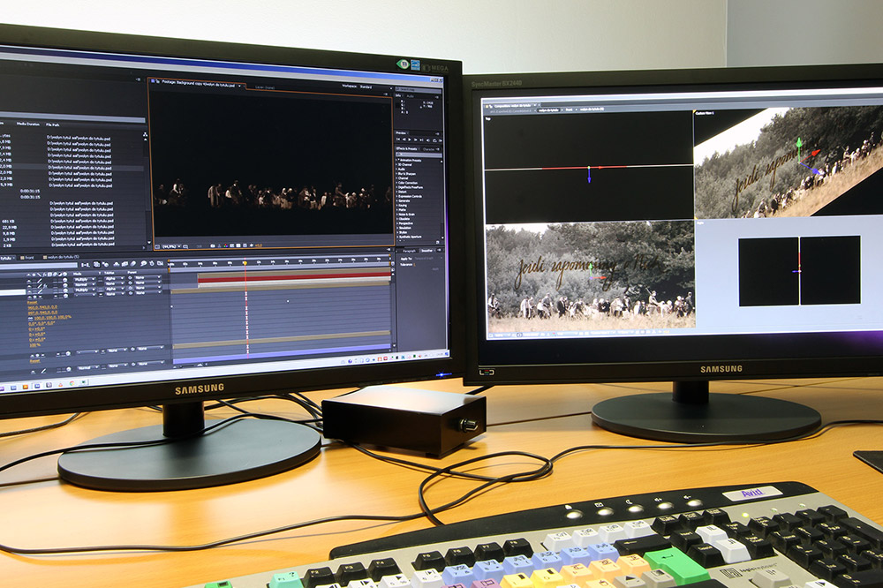The width and height of the screenshot is (883, 588).
Task: Switch to the Layer (none) tab
Action: (265, 87)
